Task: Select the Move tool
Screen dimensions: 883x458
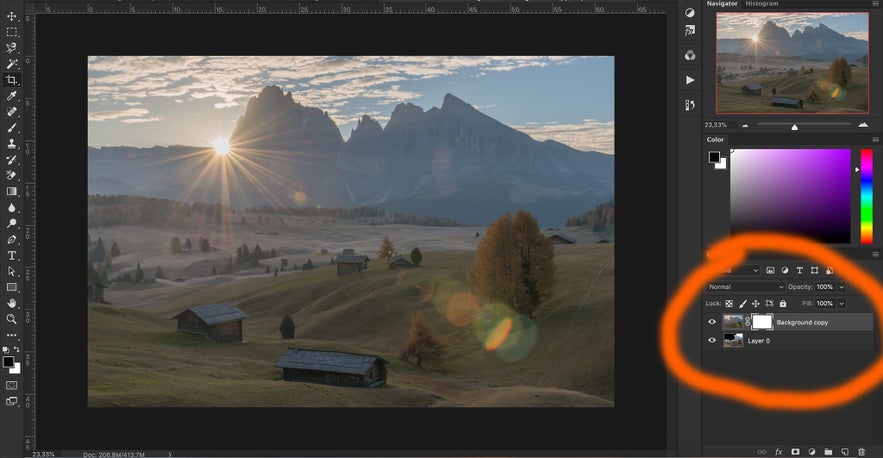Action: point(11,16)
